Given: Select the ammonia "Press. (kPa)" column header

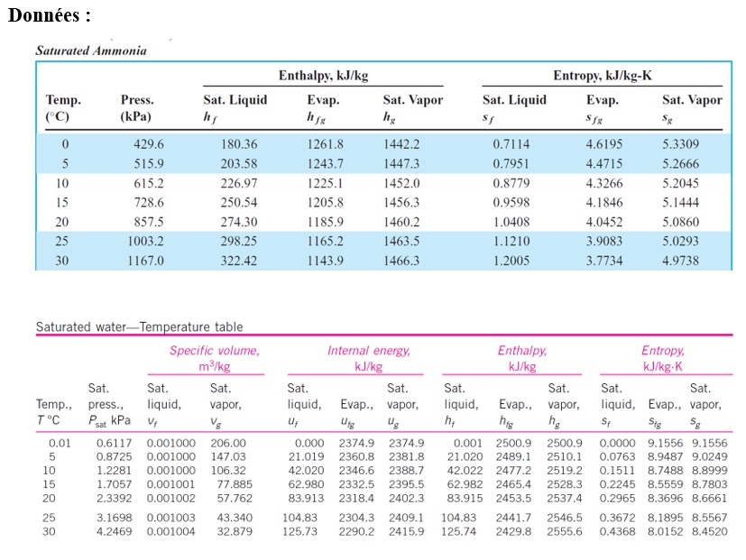Looking at the screenshot, I should pos(137,108).
